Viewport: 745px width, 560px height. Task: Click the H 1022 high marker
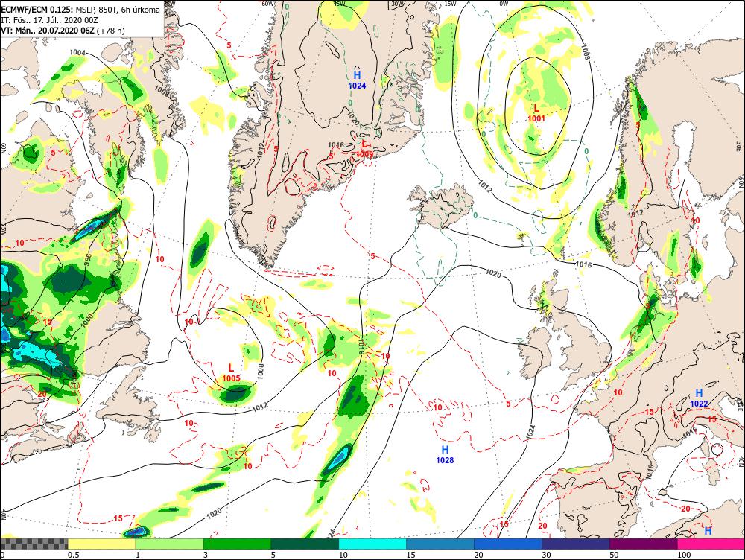699,398
